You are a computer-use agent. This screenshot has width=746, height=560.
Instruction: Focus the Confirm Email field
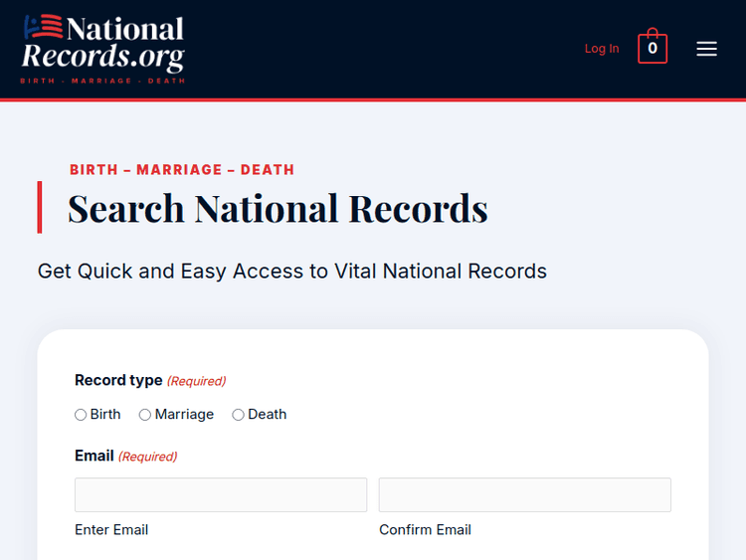click(525, 494)
